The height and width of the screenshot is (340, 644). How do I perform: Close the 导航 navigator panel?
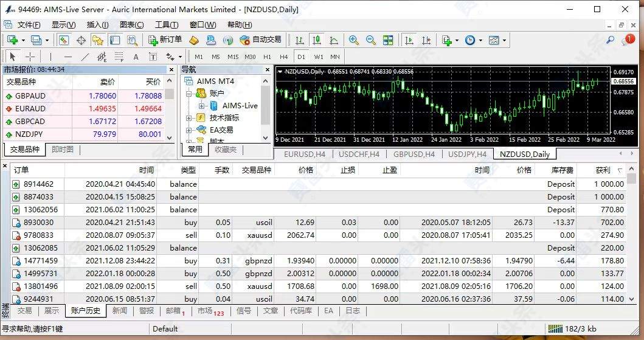268,70
